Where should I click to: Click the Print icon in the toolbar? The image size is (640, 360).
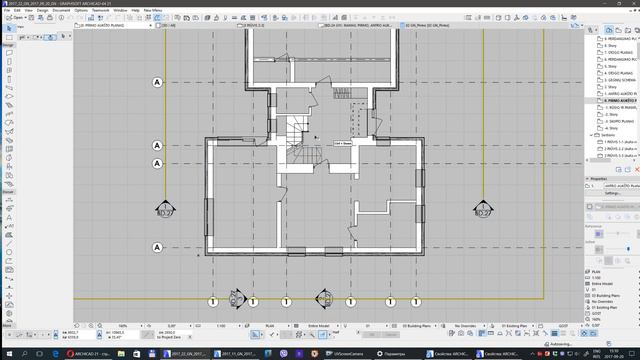click(x=50, y=18)
